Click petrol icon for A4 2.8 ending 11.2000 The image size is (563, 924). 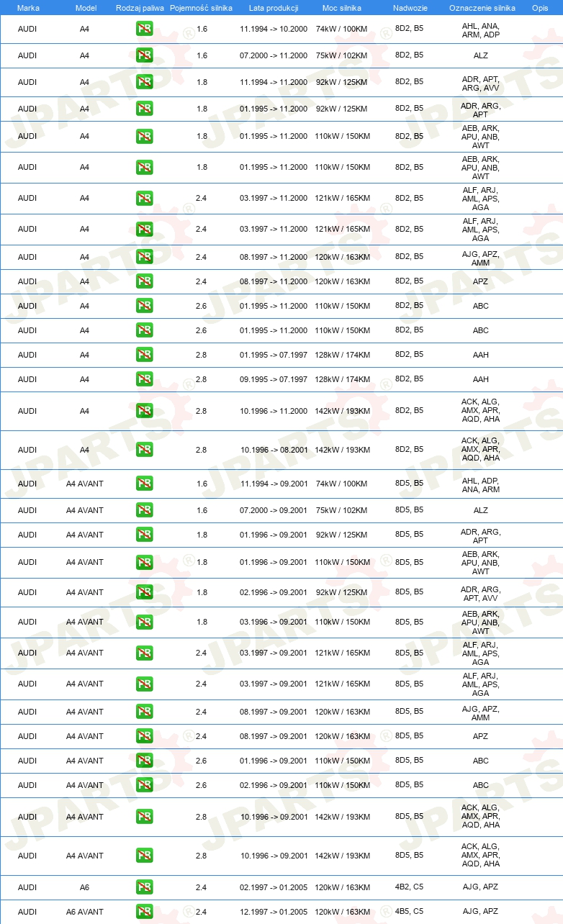[x=144, y=410]
